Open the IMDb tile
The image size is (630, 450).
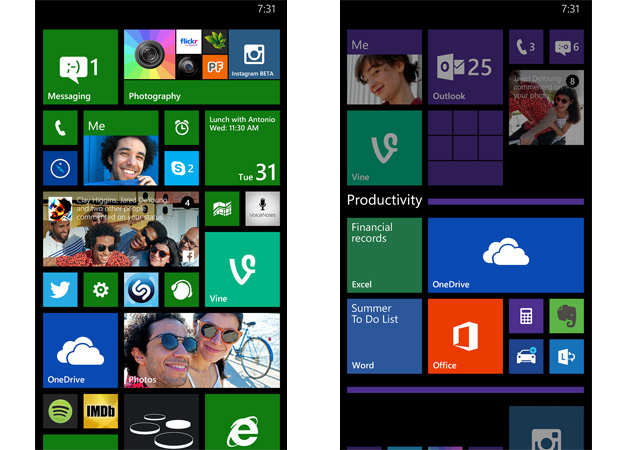[x=101, y=411]
